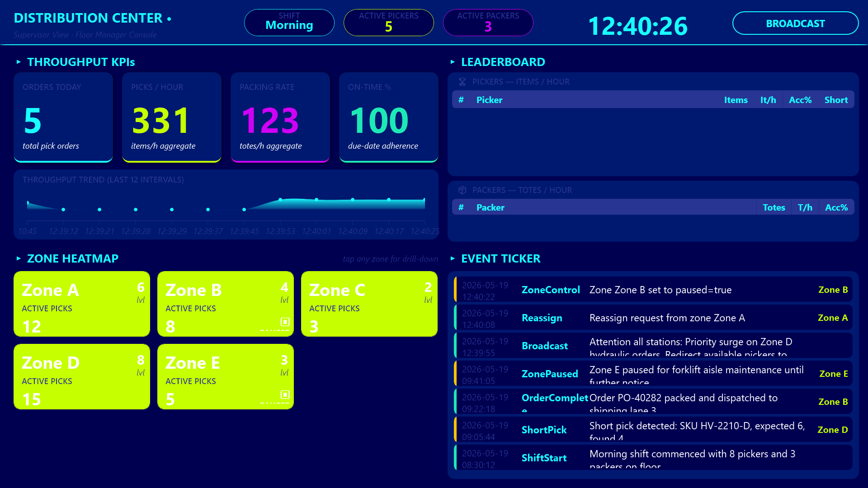Collapse the Leaderboard section arrow
Image resolution: width=868 pixels, height=488 pixels.
pos(453,62)
